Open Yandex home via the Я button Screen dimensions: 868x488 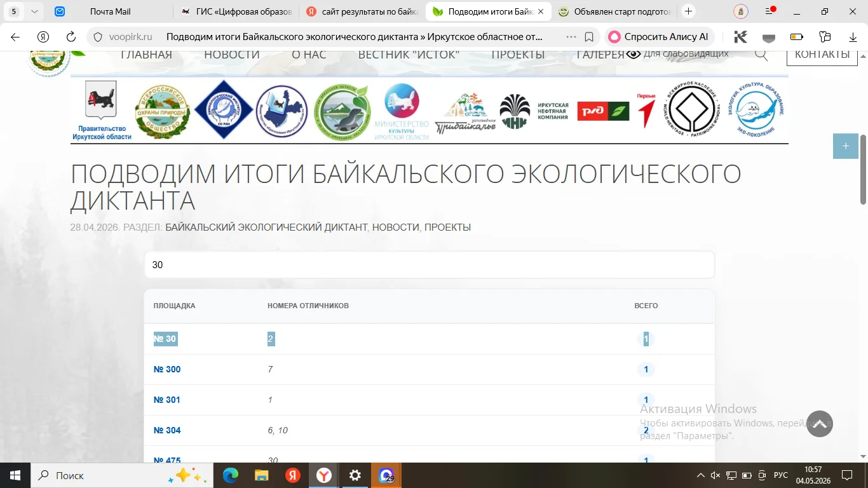[43, 37]
